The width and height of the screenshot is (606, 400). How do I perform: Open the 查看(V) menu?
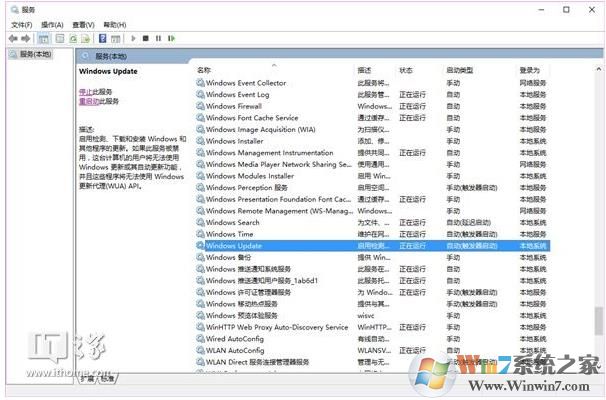[x=83, y=25]
